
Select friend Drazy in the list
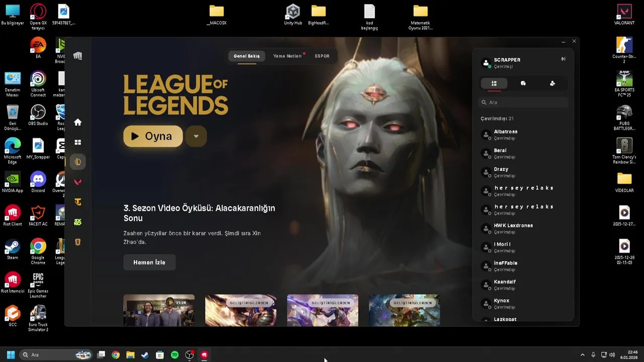click(523, 172)
